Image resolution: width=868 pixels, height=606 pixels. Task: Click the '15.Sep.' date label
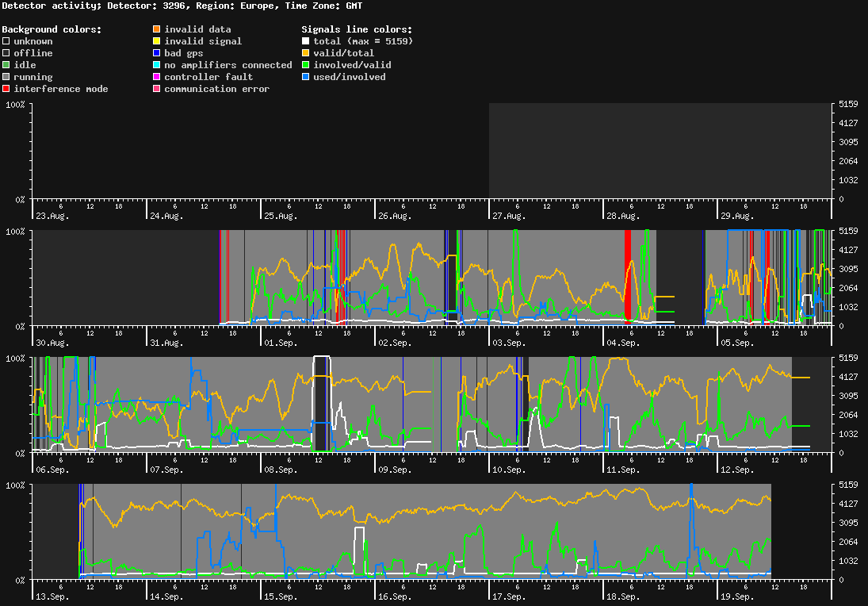[x=281, y=596]
